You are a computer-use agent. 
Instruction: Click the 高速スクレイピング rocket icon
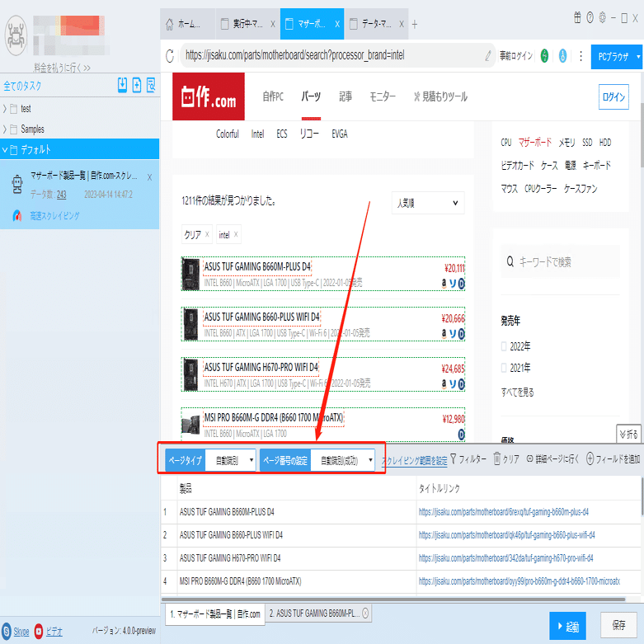pos(16,215)
